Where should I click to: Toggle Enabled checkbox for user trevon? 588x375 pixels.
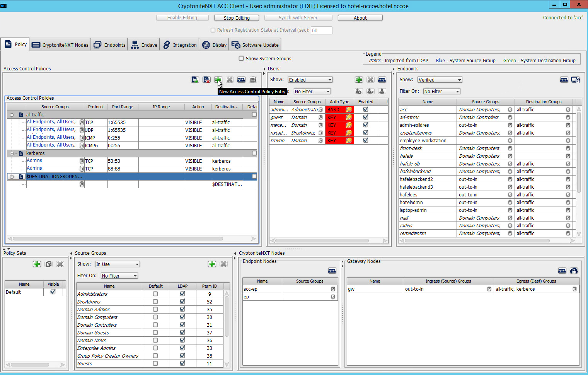(366, 140)
